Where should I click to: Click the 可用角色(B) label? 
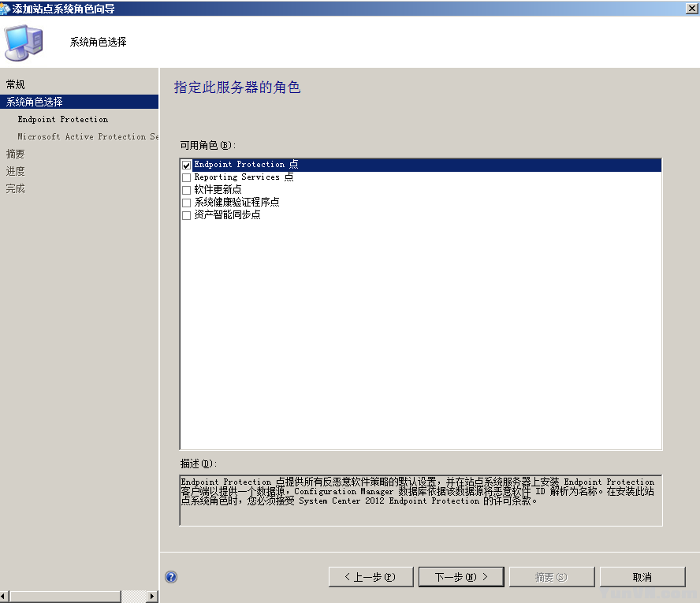207,145
